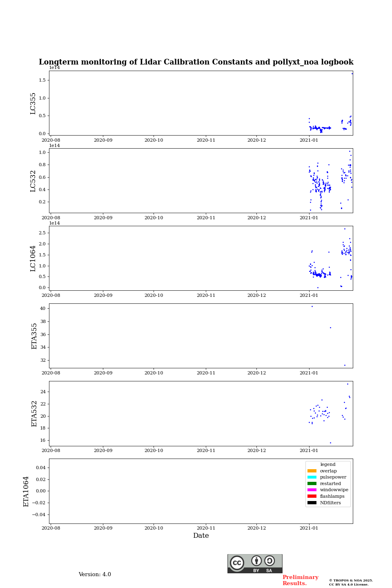Click the 'legend' title text

point(328,465)
